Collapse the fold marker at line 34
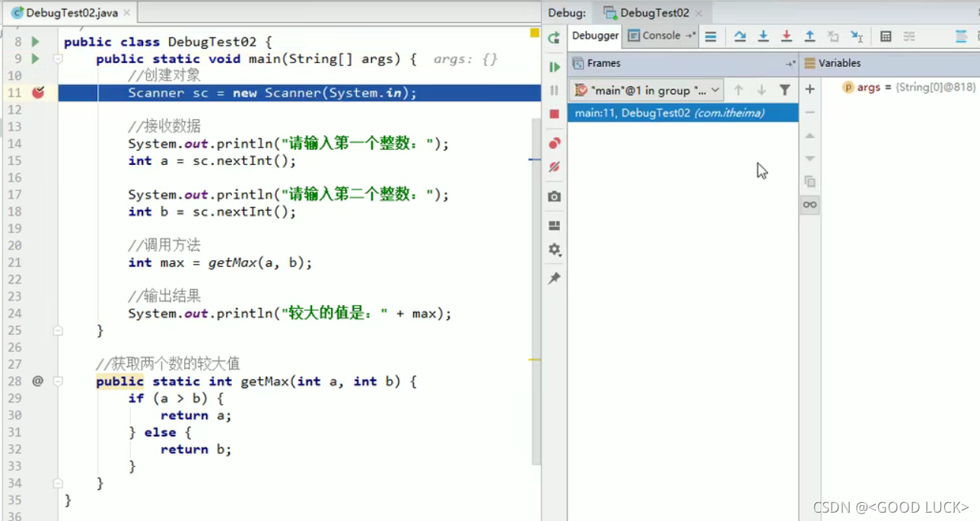 pos(58,483)
